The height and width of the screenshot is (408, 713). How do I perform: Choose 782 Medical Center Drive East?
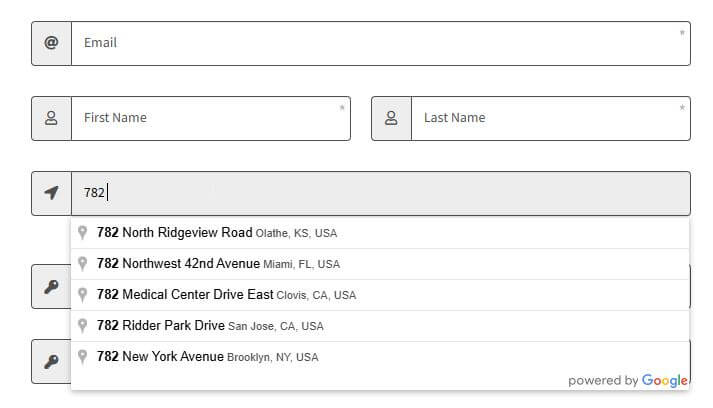[x=380, y=295]
